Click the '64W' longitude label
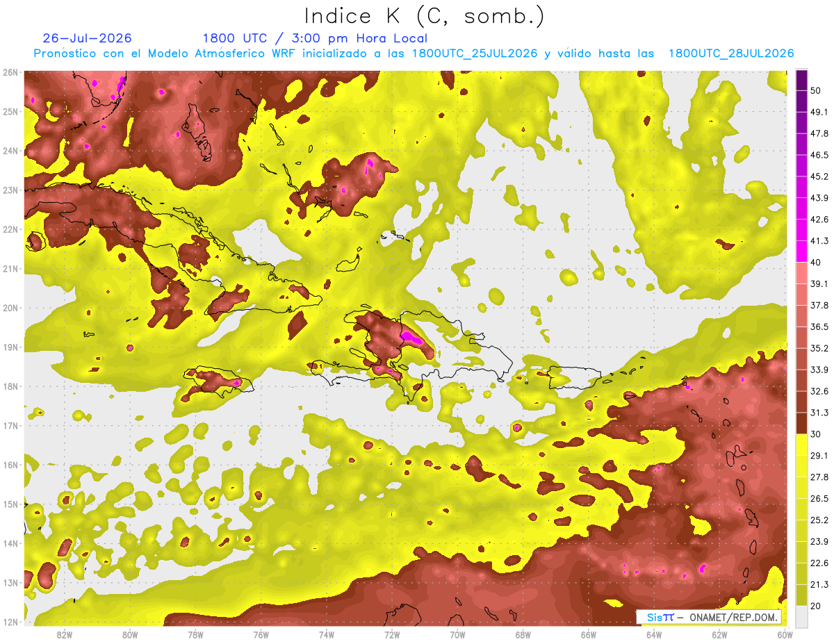 click(x=654, y=635)
